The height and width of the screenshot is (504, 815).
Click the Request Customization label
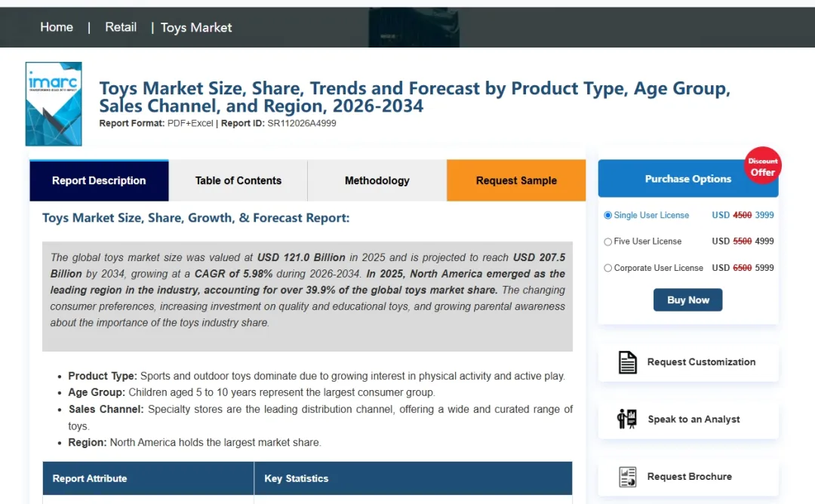pos(701,362)
